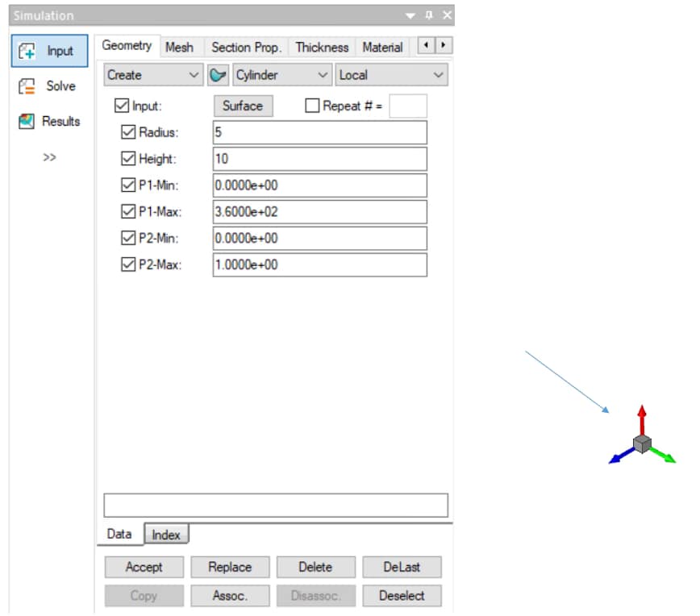Viewport: 700px width, 616px height.
Task: Uncheck the Radius checkbox
Action: (x=128, y=132)
